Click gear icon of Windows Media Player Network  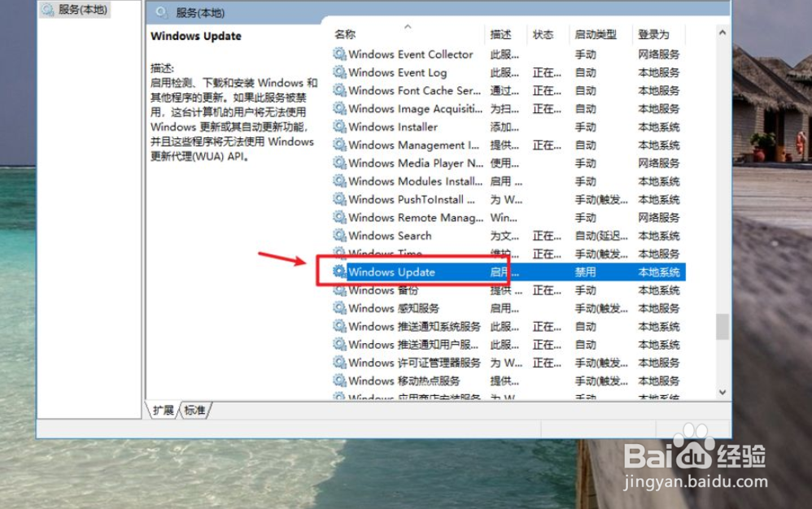click(x=339, y=163)
